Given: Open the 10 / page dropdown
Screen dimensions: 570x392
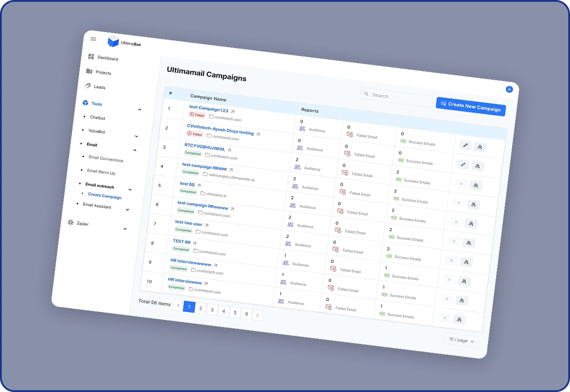Looking at the screenshot, I should [461, 340].
